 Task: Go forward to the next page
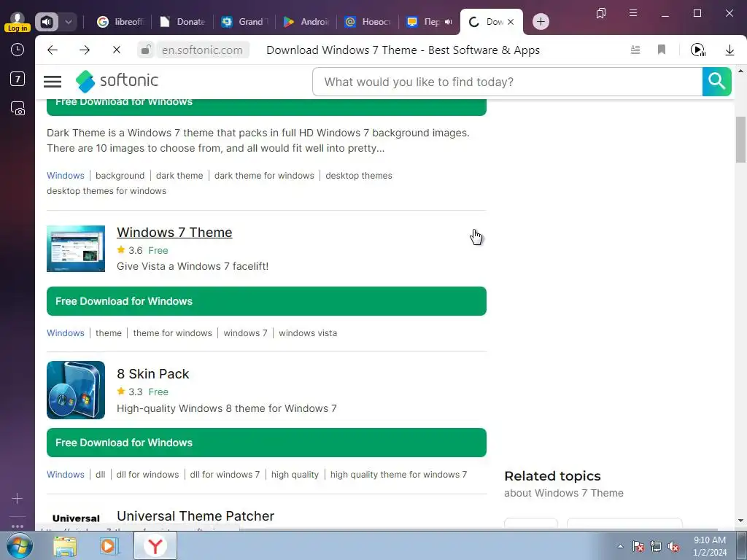click(x=85, y=50)
